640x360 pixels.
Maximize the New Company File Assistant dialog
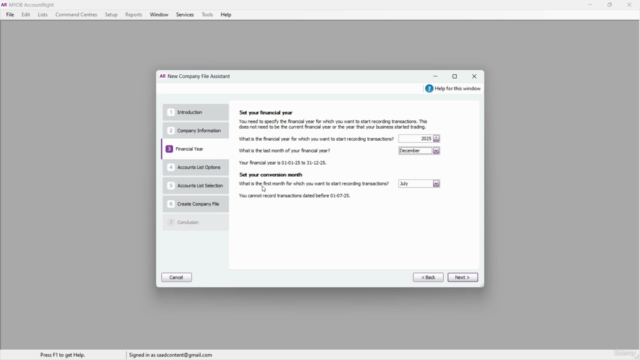[455, 76]
